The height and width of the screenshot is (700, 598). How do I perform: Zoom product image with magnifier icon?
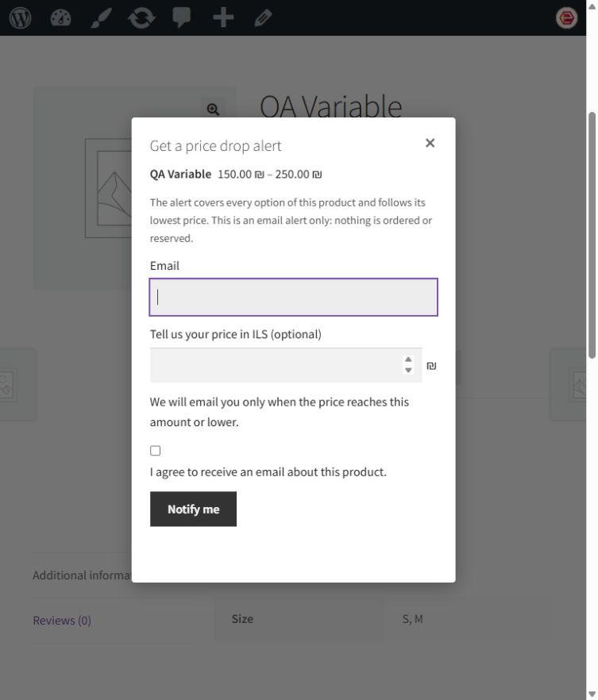(x=213, y=109)
